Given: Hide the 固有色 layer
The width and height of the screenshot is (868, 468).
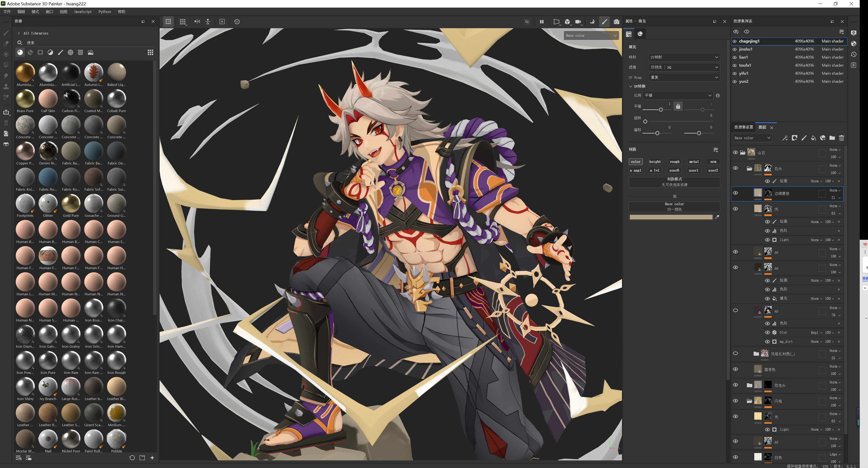Looking at the screenshot, I should click(735, 369).
